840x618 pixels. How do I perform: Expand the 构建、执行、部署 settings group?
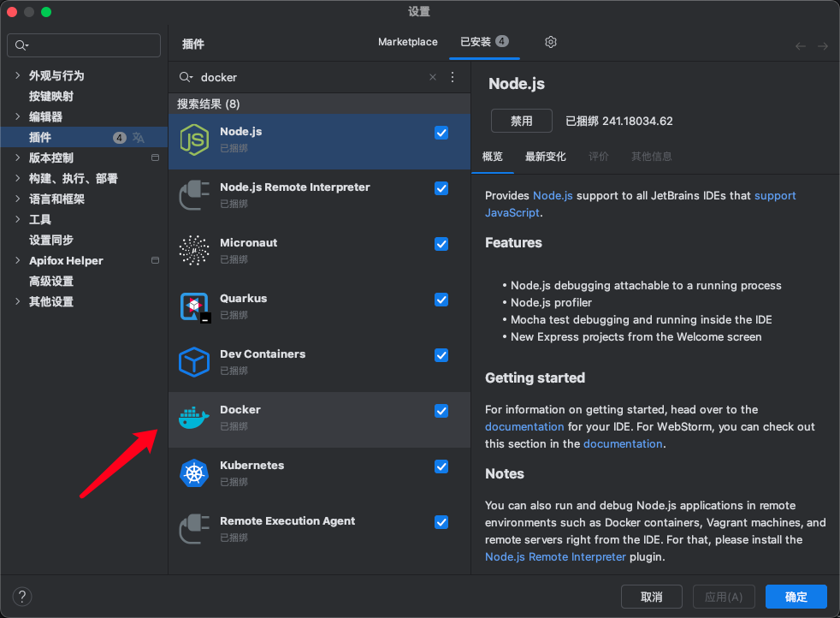tap(18, 178)
